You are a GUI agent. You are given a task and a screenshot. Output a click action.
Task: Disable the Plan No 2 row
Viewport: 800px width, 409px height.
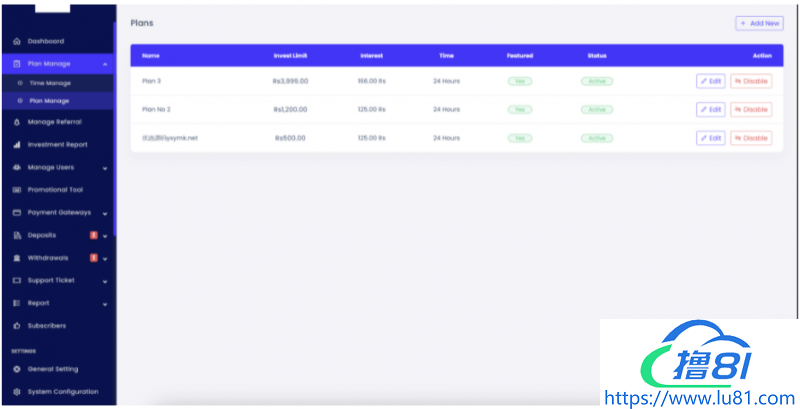point(751,109)
